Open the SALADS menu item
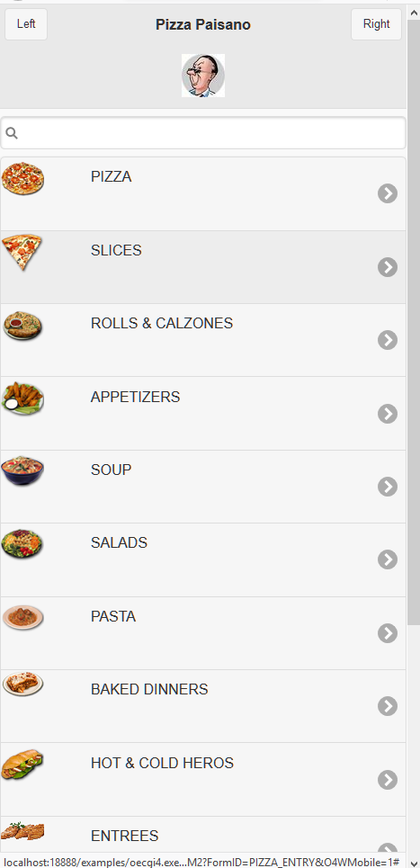 click(x=203, y=559)
